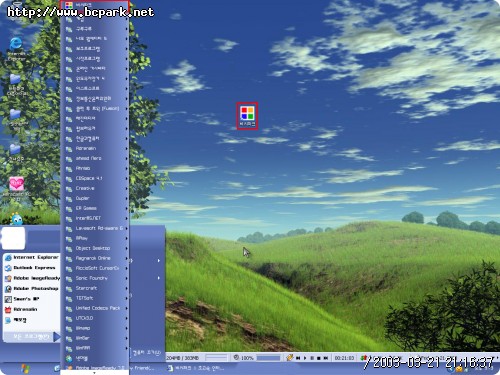Click the first folder icon on desktop
Viewport: 500px width, 375px height.
point(15,84)
